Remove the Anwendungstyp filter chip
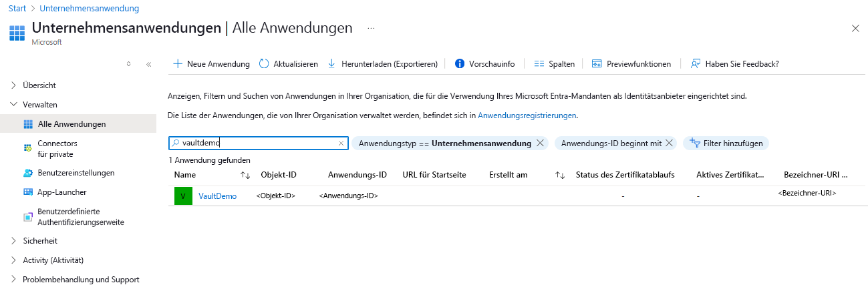Image resolution: width=868 pixels, height=297 pixels. coord(540,143)
